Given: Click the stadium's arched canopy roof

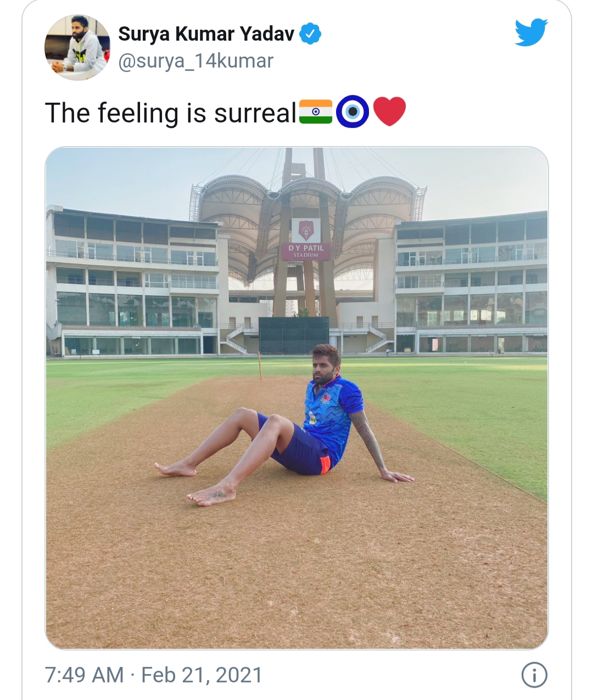Looking at the screenshot, I should click(x=307, y=203).
